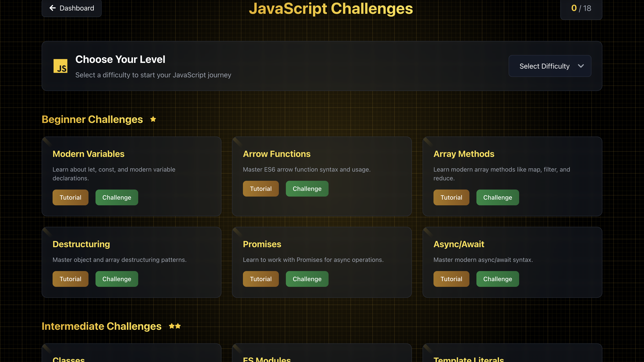Start the Promises Challenge
The height and width of the screenshot is (362, 644).
pos(307,279)
